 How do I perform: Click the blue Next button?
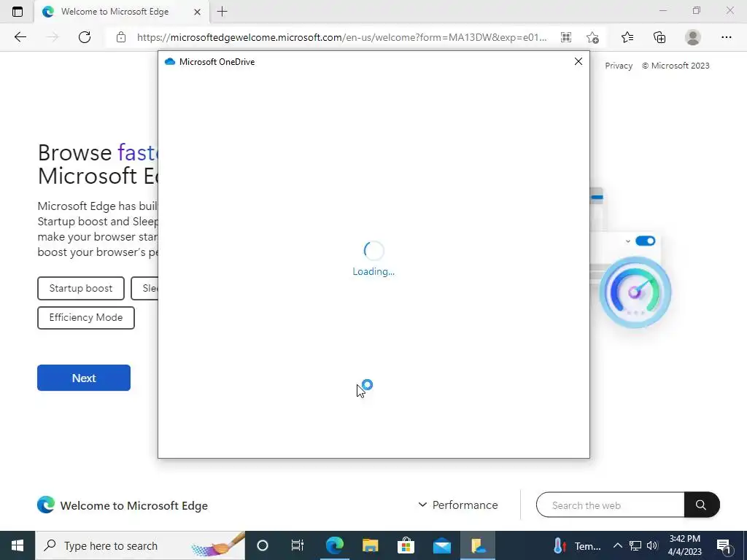pyautogui.click(x=84, y=378)
